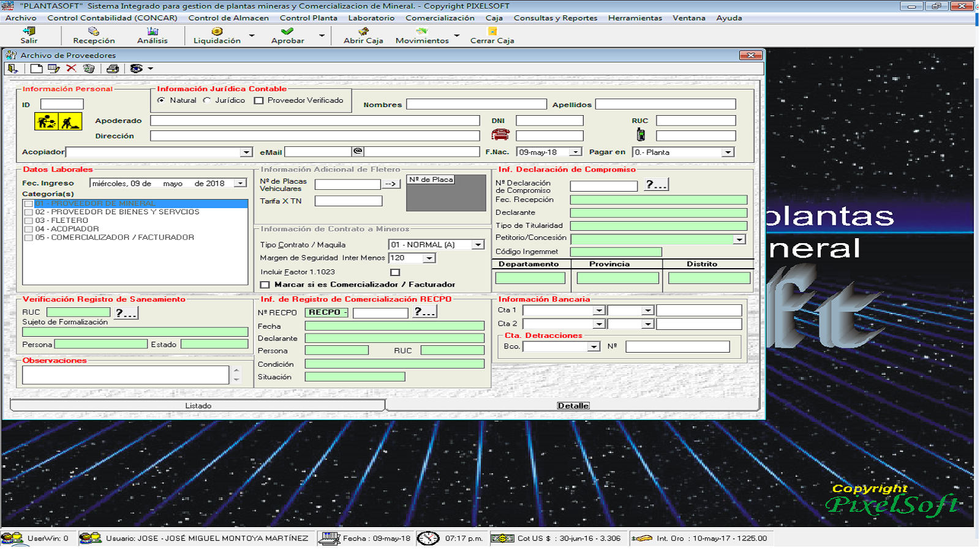The image size is (980, 551).
Task: Click the new blank record icon
Action: pos(37,69)
